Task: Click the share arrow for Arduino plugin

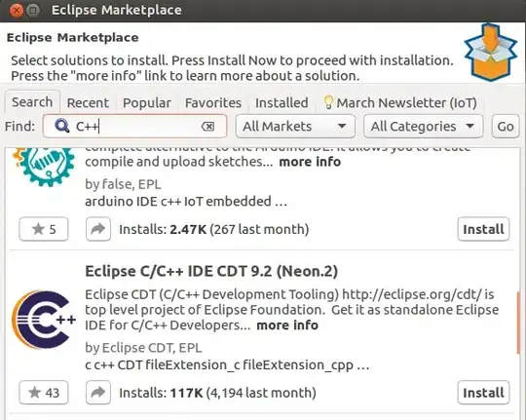Action: click(x=98, y=229)
